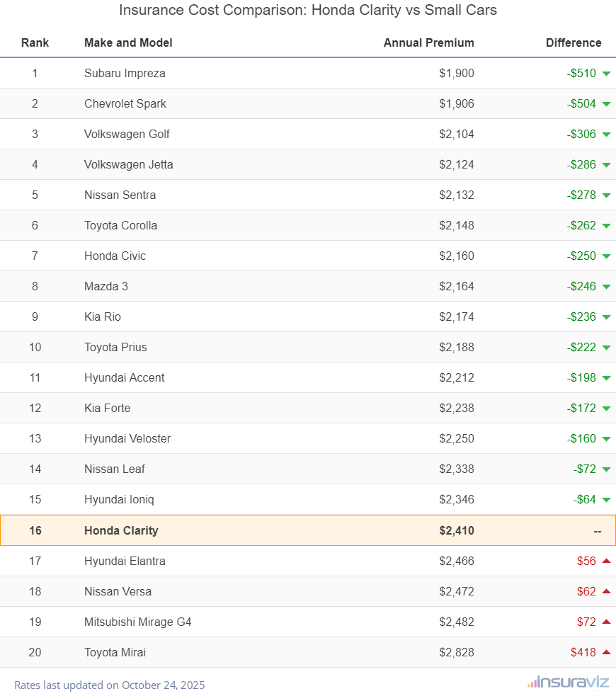The width and height of the screenshot is (616, 696).
Task: Click the red arrow for Mitsubishi Mirage G4
Action: 606,622
